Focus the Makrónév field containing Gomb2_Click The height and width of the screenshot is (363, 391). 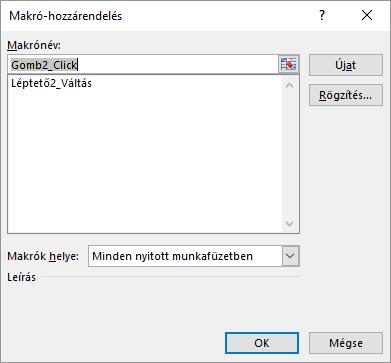click(143, 65)
